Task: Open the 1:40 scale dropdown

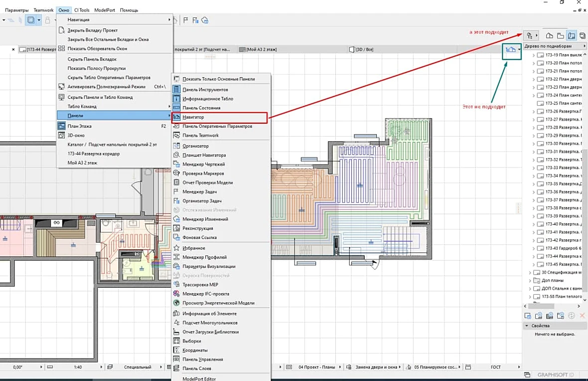Action: click(78, 367)
